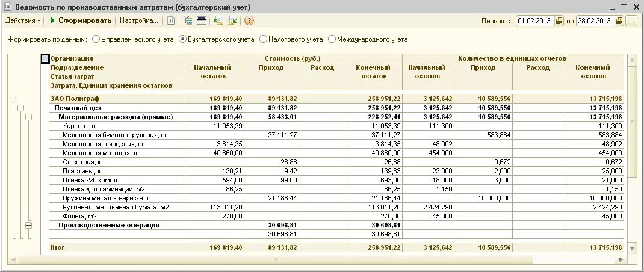644x272 pixels.
Task: Click the restore settings toolbar icon
Action: pos(218,20)
